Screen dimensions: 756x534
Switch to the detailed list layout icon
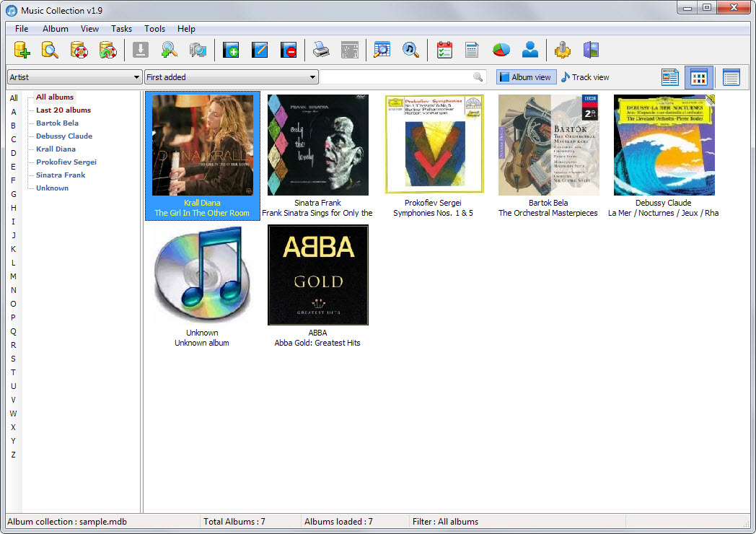(670, 77)
